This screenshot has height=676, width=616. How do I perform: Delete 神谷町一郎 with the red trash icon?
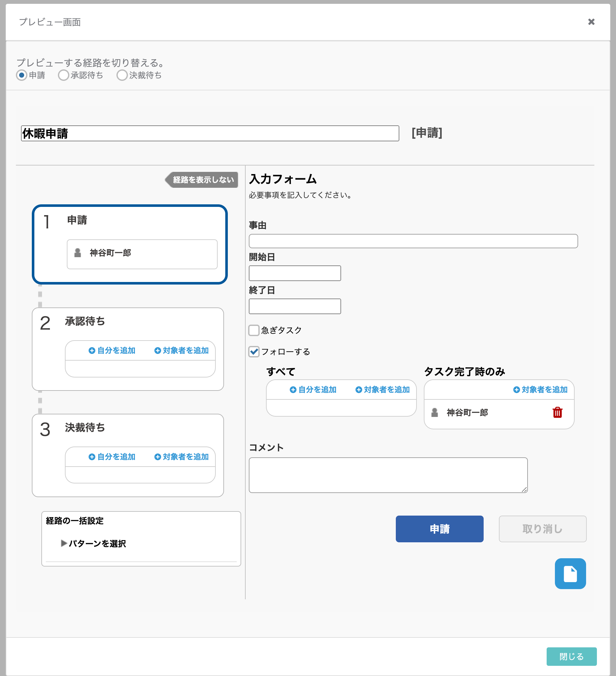(557, 412)
